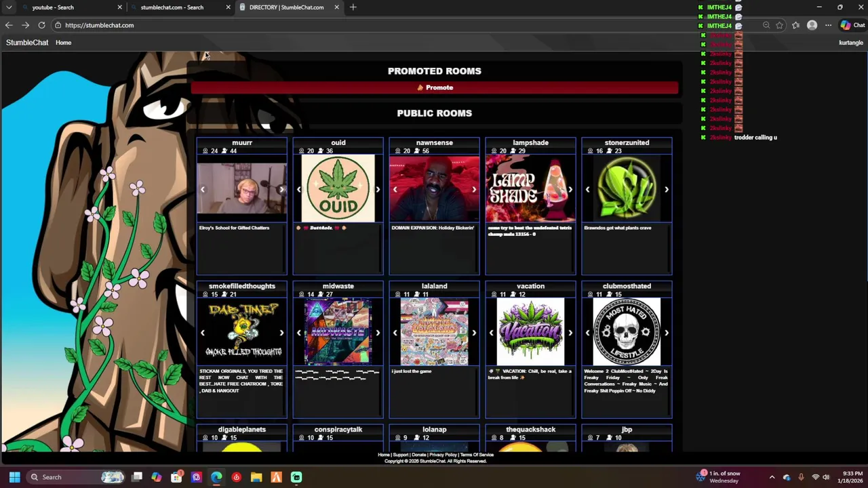Viewport: 868px width, 488px height.
Task: Open the nawnsense room title
Action: click(435, 142)
